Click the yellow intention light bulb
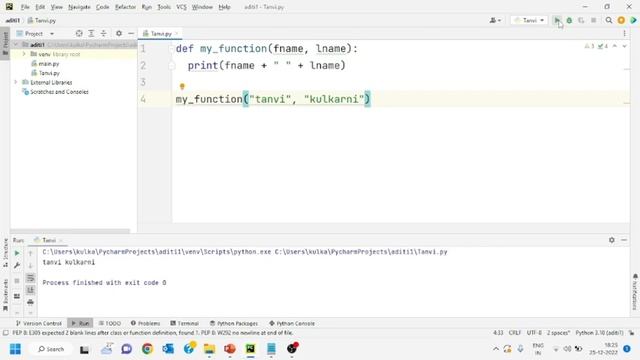640x360 pixels. [x=182, y=86]
